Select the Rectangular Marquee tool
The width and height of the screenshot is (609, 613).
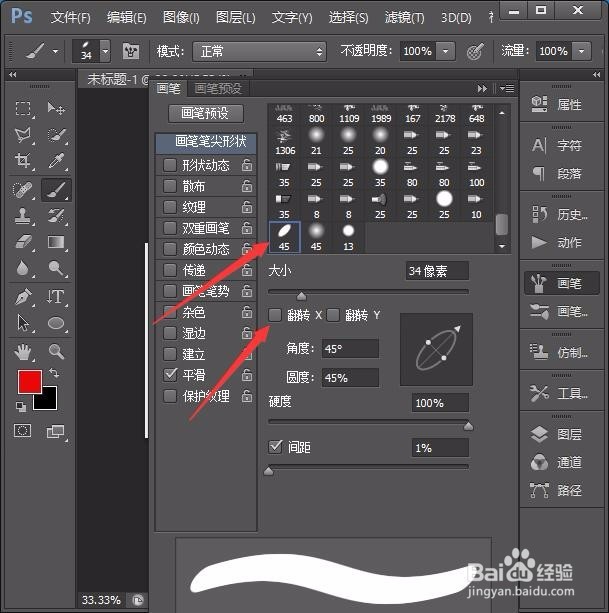[x=23, y=108]
